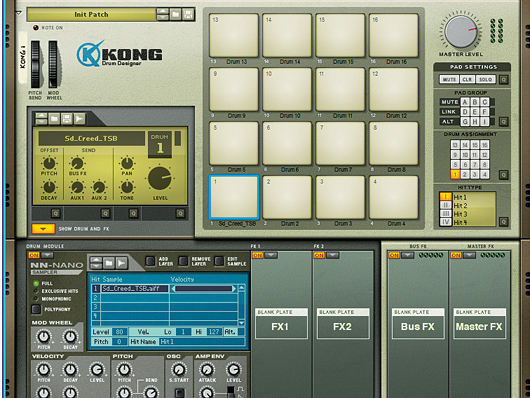Select drum 16 in Drum Assignment grid

[x=485, y=145]
